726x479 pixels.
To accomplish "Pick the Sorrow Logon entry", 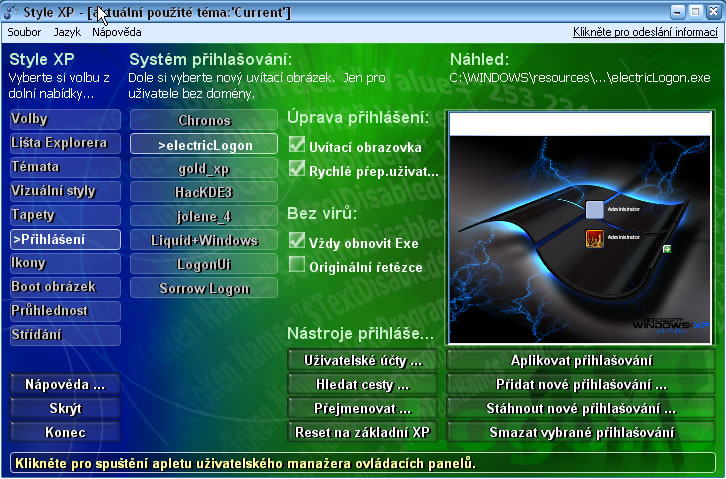I will click(204, 288).
